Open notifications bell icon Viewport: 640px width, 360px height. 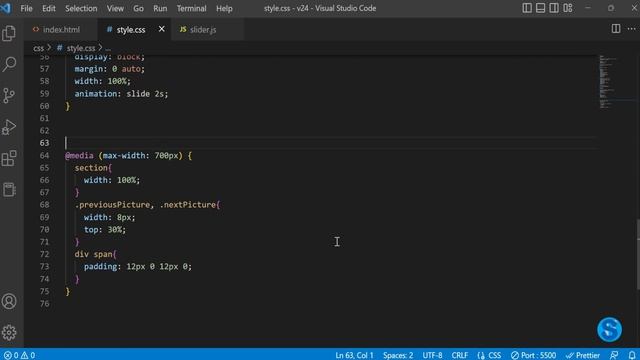point(632,355)
